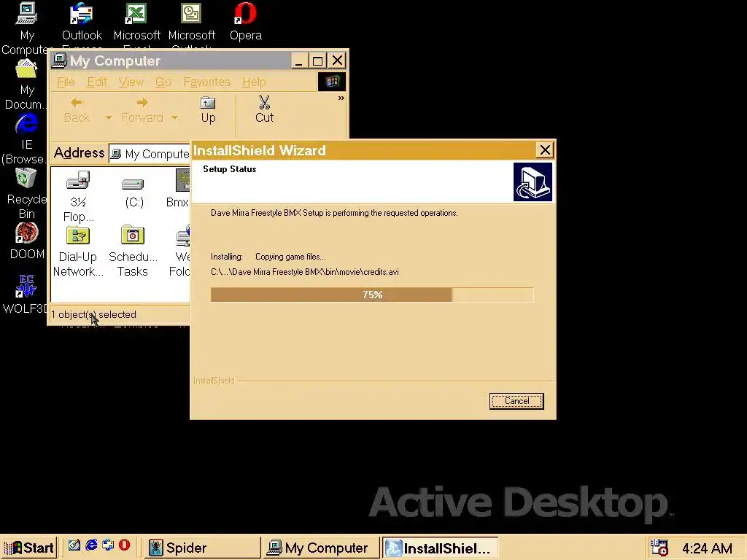Viewport: 747px width, 560px height.
Task: Expand the Back history dropdown arrow
Action: [109, 117]
